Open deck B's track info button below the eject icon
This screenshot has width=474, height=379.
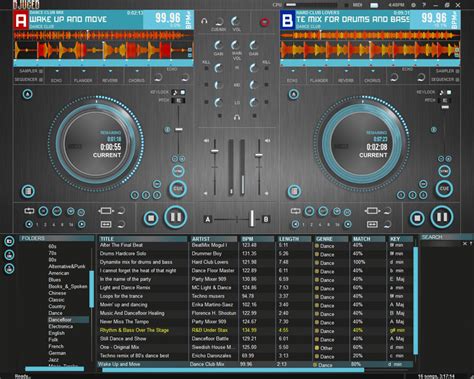click(294, 191)
